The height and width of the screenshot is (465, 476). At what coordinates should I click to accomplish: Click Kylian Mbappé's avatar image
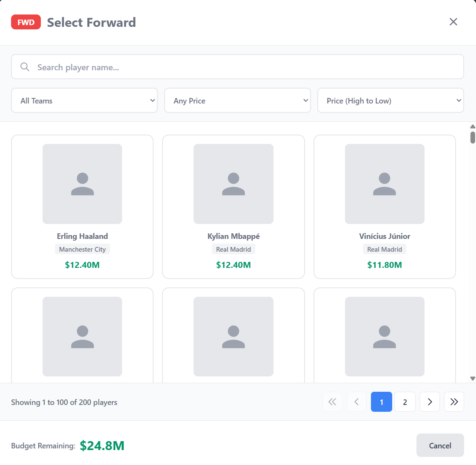click(x=233, y=184)
